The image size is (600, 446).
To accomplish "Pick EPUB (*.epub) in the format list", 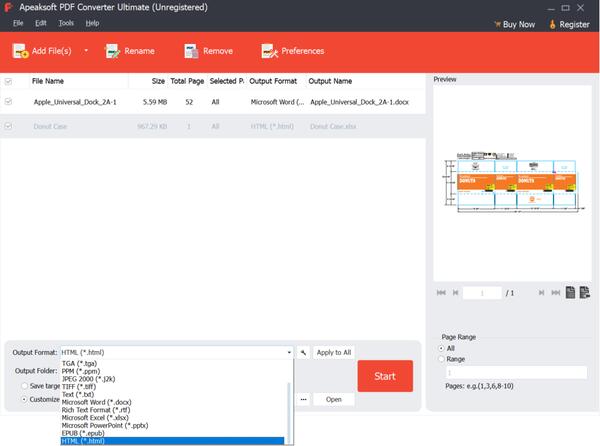I will point(85,433).
